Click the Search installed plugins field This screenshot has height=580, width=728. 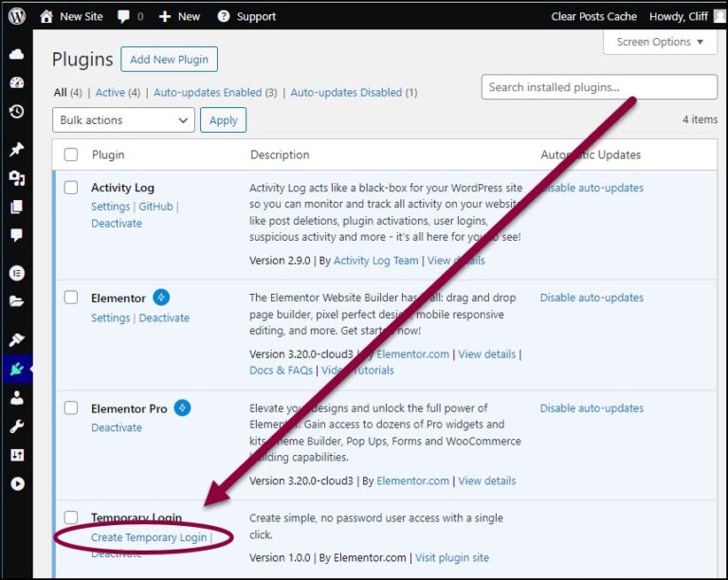[599, 87]
